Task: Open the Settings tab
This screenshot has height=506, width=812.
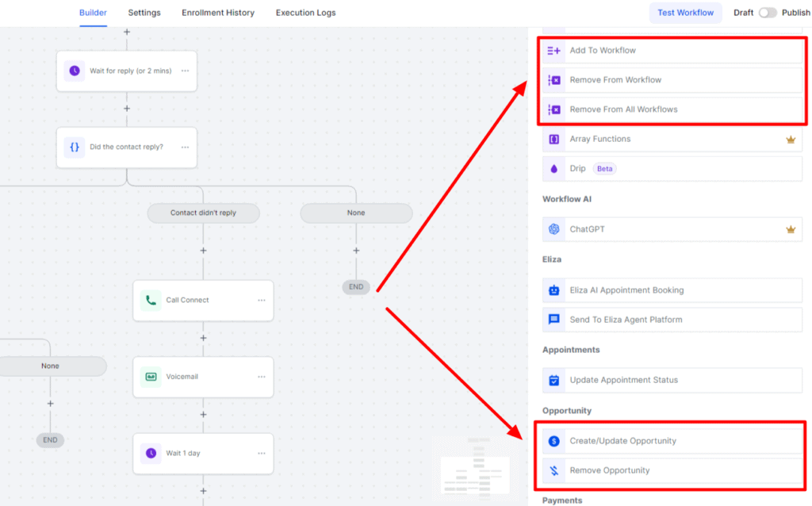Action: point(144,13)
